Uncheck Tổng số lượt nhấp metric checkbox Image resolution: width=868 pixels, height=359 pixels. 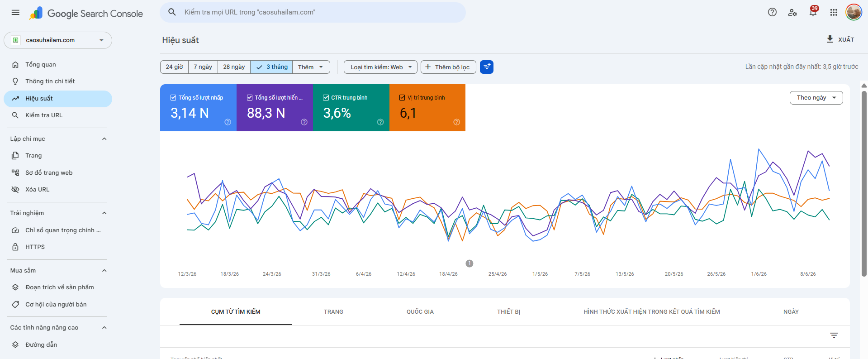pos(173,97)
